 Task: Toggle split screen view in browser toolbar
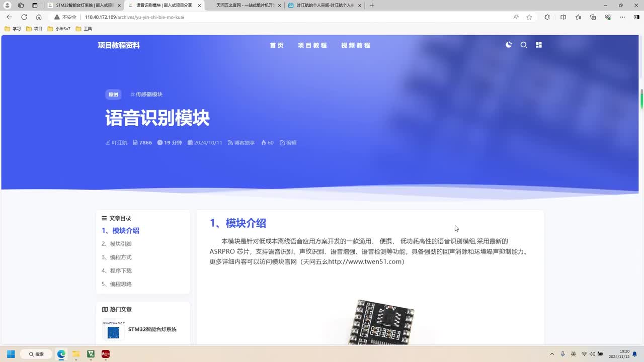pyautogui.click(x=563, y=17)
